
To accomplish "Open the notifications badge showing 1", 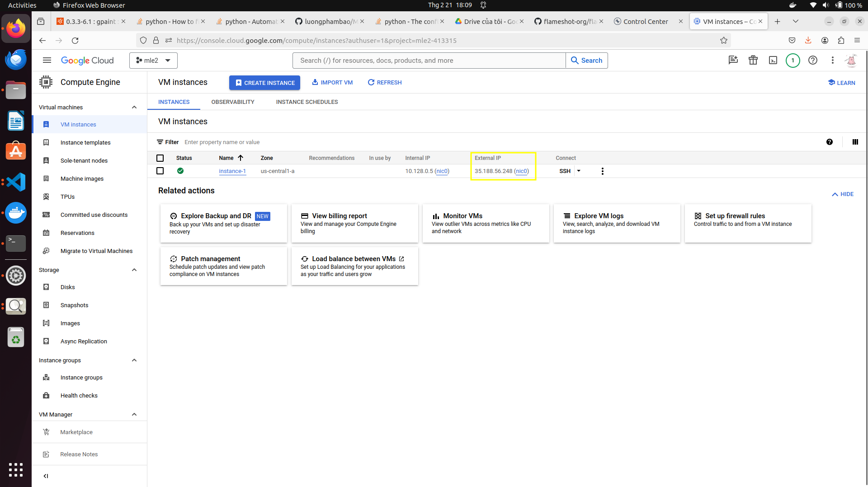I will [793, 61].
